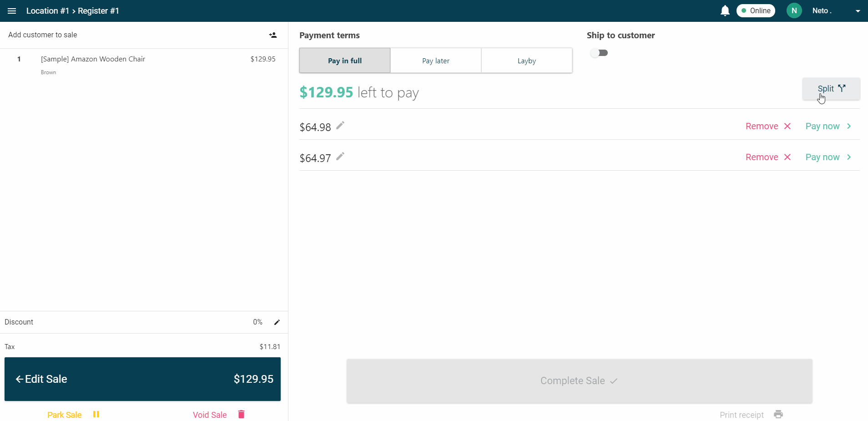Expand the Neto user account dropdown

click(x=858, y=11)
